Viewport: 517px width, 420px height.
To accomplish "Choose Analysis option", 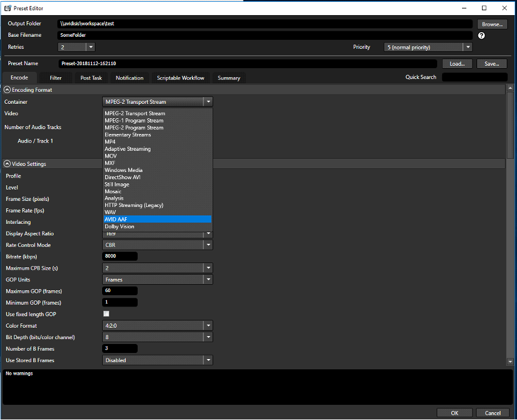I will point(158,198).
